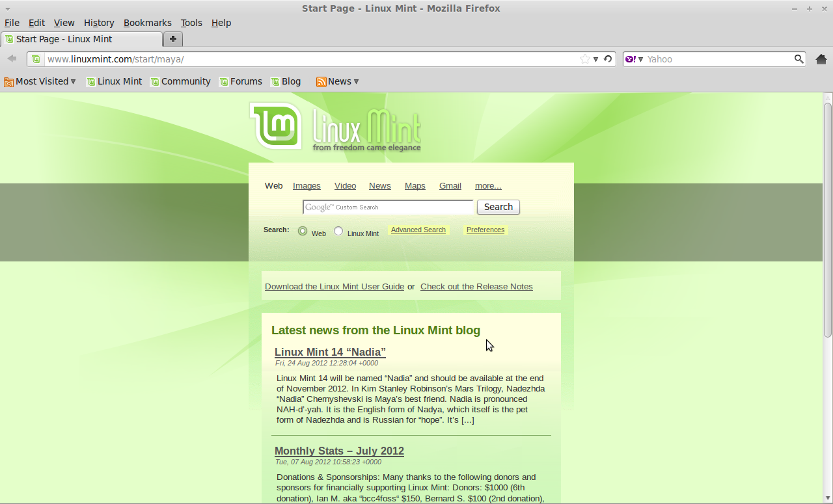The width and height of the screenshot is (833, 504).
Task: Click the back arrow navigation button
Action: [12, 59]
